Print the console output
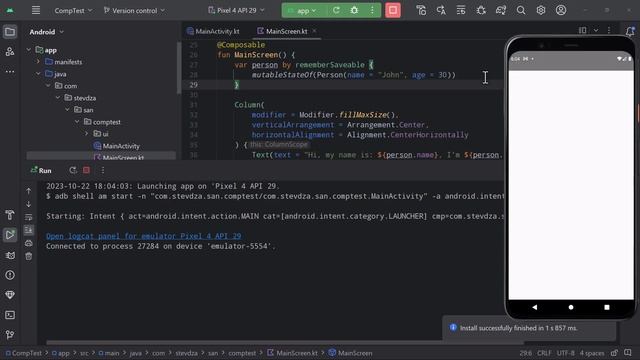The image size is (640, 360). pos(29,243)
